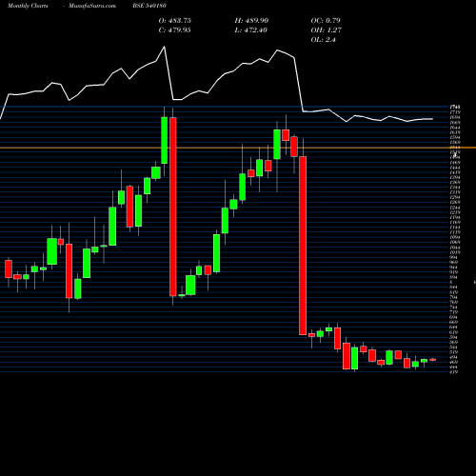Viewport: 476px width, 476px height.
Task: Click the close value 'C: 479.95'
Action: 175,30
